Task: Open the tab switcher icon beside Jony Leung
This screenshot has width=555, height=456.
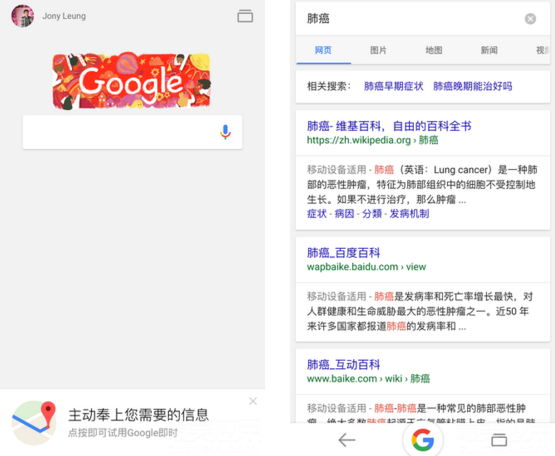Action: point(245,16)
